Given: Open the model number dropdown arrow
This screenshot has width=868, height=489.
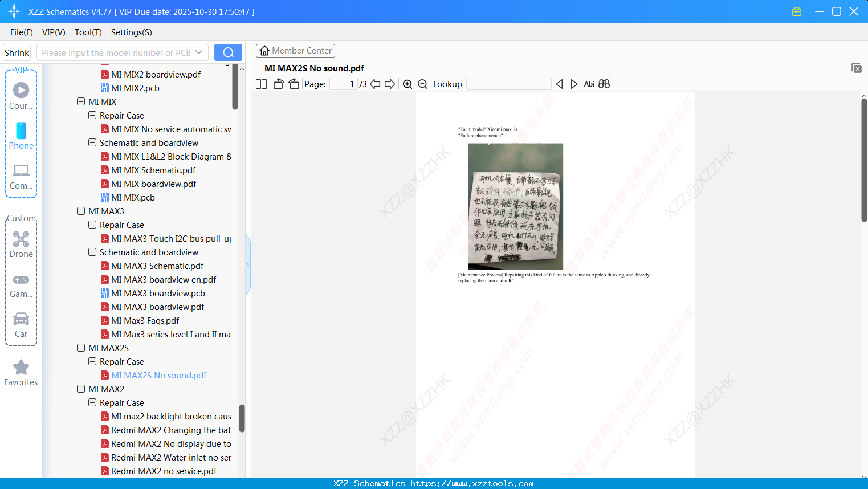Looking at the screenshot, I should [x=199, y=52].
